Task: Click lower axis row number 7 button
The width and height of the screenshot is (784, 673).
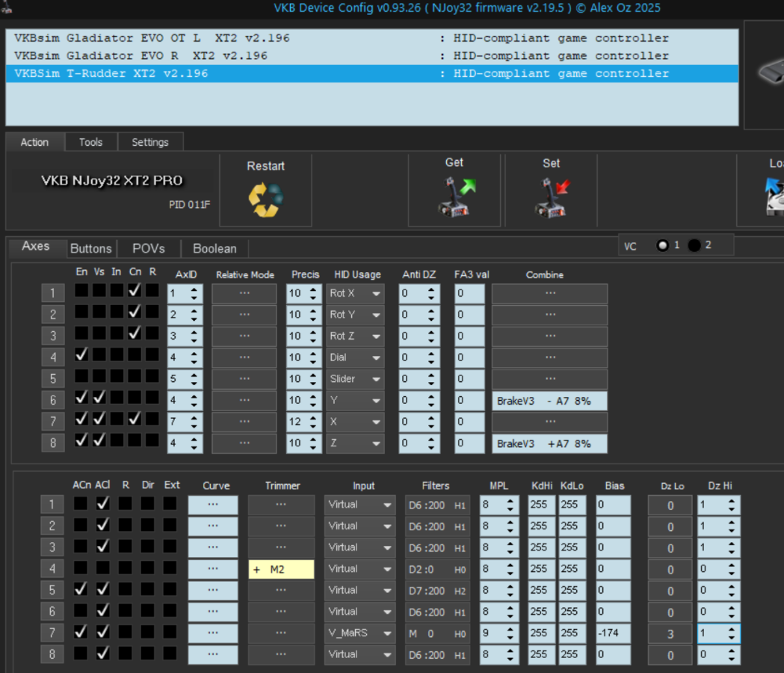Action: click(52, 633)
